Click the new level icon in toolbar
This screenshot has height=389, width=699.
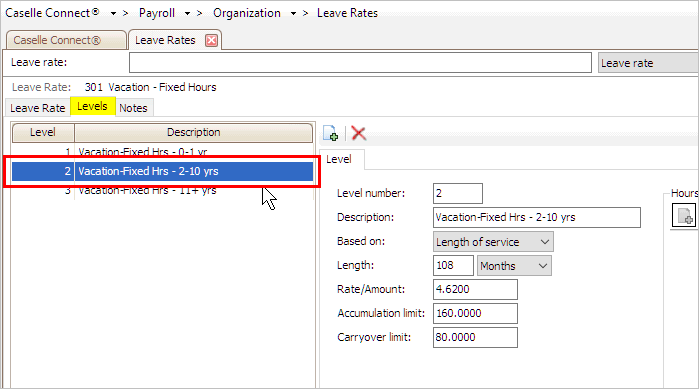click(x=330, y=133)
